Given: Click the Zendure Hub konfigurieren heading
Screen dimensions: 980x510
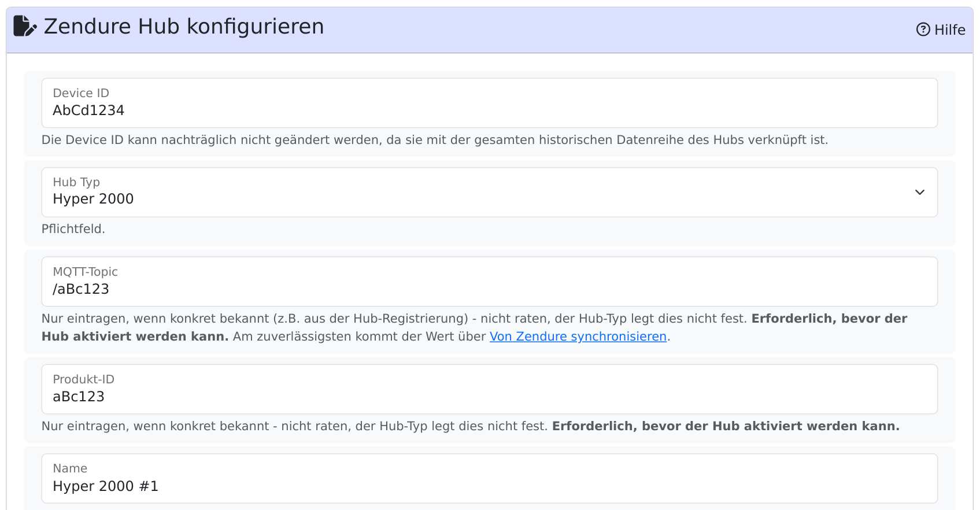Looking at the screenshot, I should (x=184, y=27).
